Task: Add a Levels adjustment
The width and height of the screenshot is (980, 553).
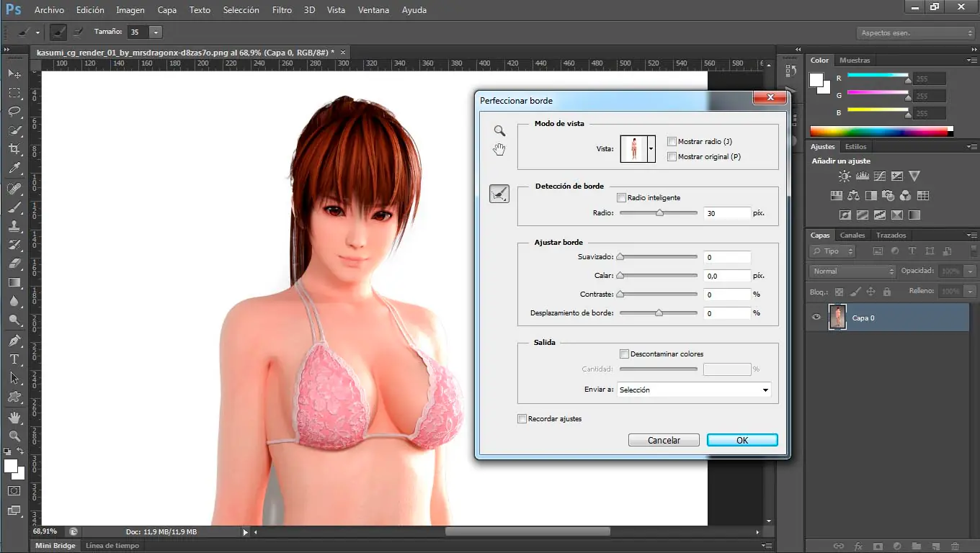Action: point(862,176)
